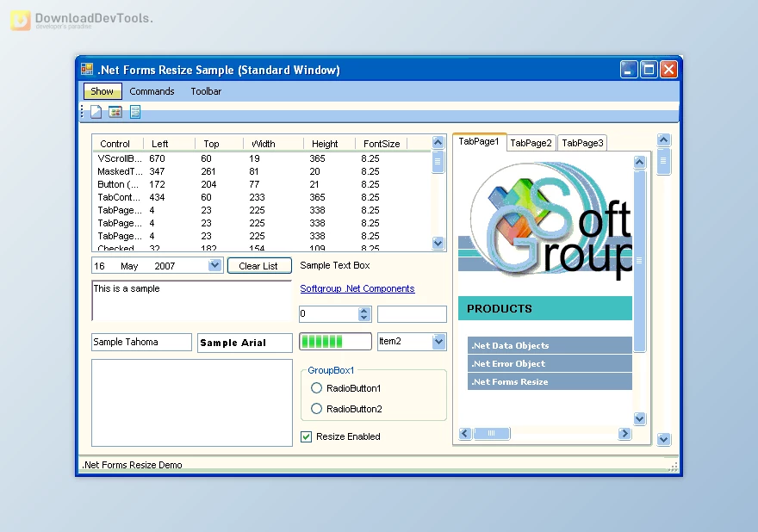Screen dimensions: 758x532
Task: Open the Show menu
Action: (x=102, y=91)
